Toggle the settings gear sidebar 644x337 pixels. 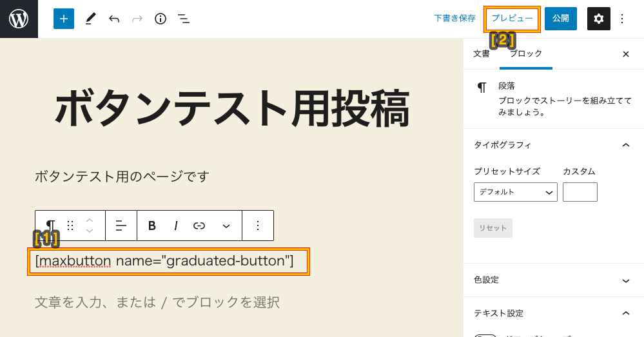tap(598, 19)
